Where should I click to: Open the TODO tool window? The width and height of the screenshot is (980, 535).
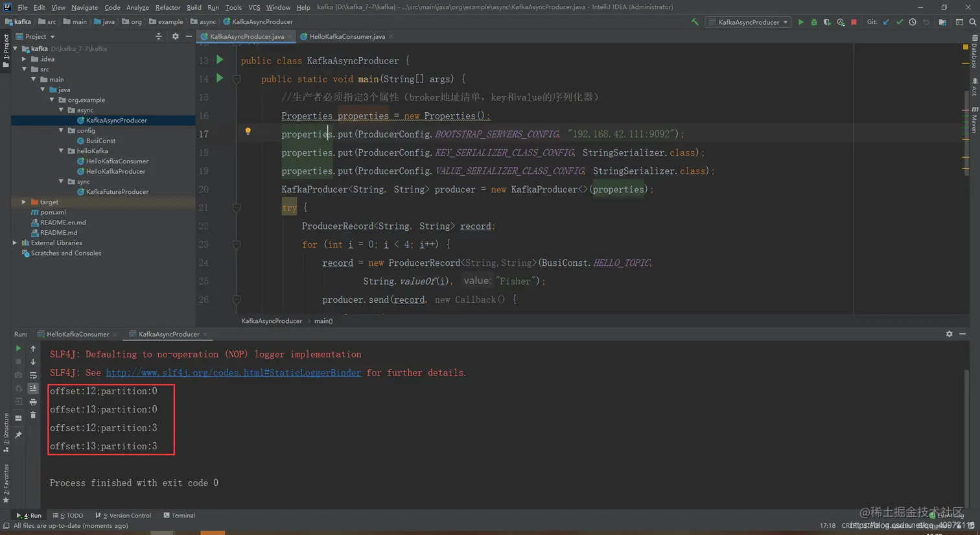click(x=68, y=516)
